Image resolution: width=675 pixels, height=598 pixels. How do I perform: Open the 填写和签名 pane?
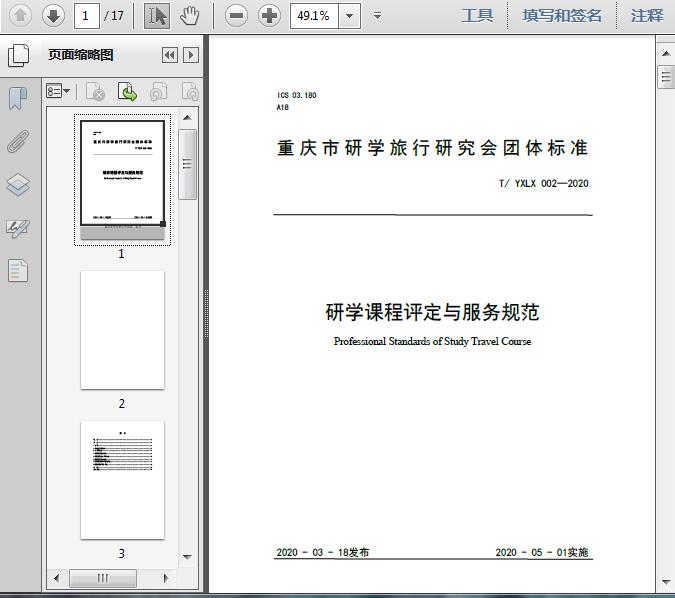[561, 16]
